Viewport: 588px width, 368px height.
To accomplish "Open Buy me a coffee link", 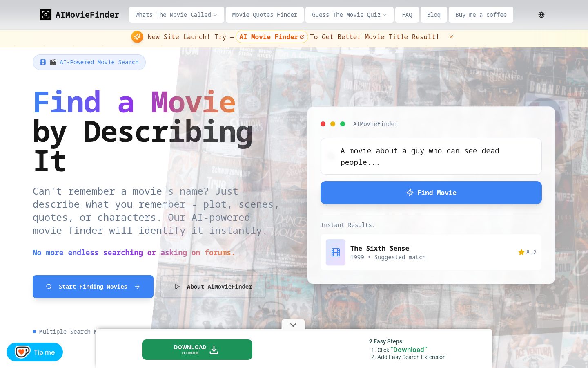I will [x=481, y=15].
